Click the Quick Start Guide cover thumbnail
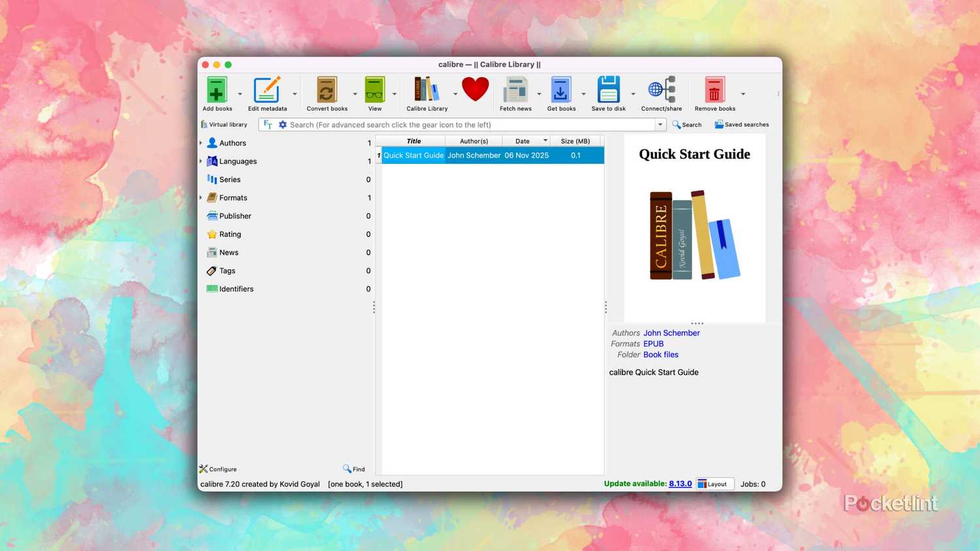This screenshot has height=551, width=980. point(694,235)
